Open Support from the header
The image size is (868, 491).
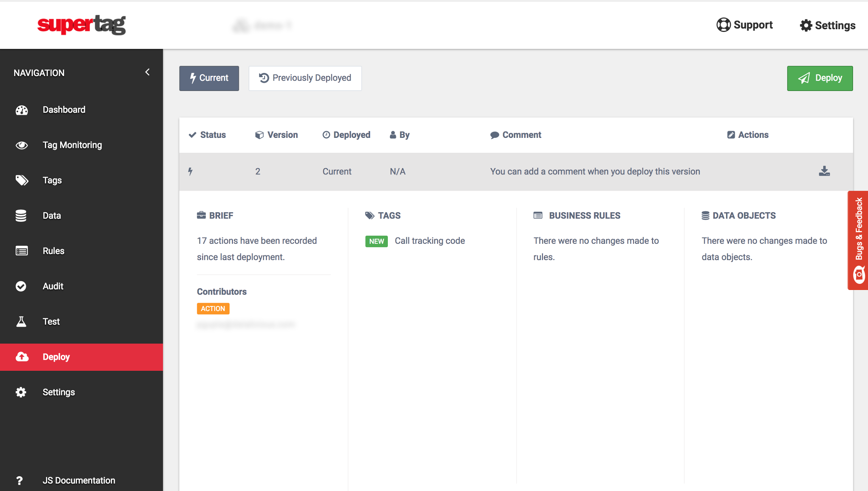(x=745, y=25)
